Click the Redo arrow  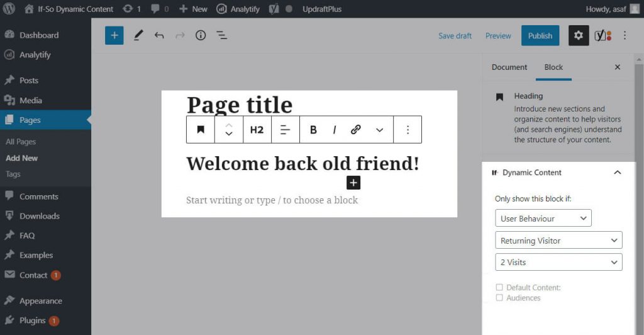click(180, 35)
